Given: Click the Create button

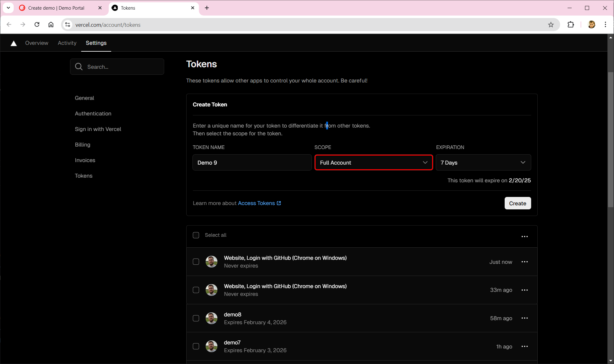Looking at the screenshot, I should point(517,203).
